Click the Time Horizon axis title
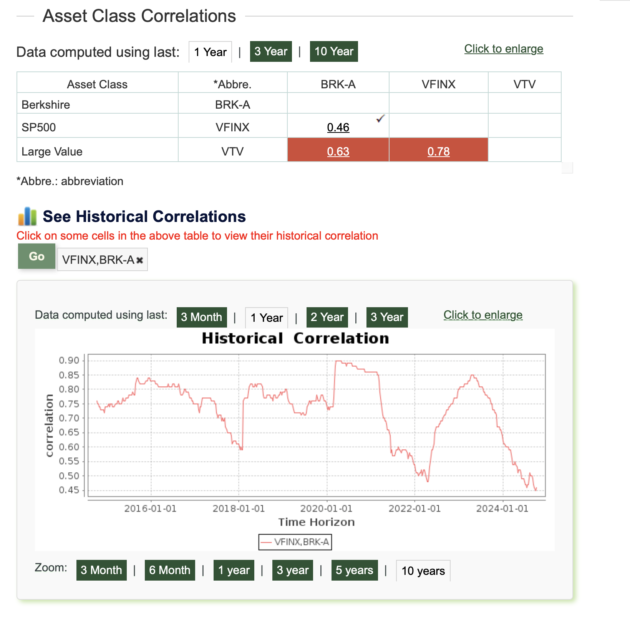This screenshot has width=630, height=619. click(317, 522)
